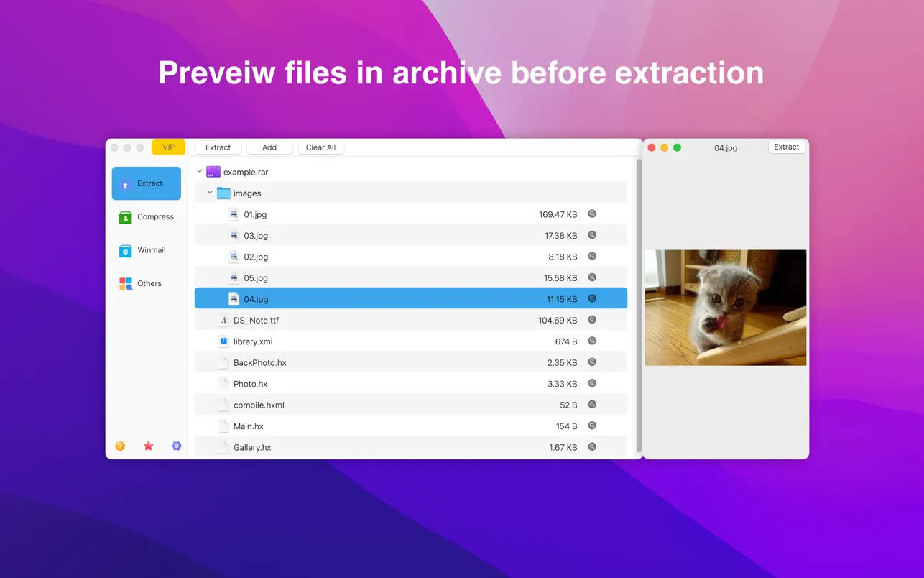Switch to the Extract sidebar tab
The image size is (924, 578).
tap(147, 183)
